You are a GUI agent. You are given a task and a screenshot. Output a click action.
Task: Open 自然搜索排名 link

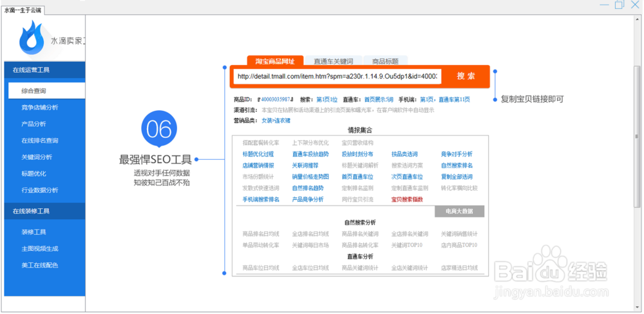(457, 166)
